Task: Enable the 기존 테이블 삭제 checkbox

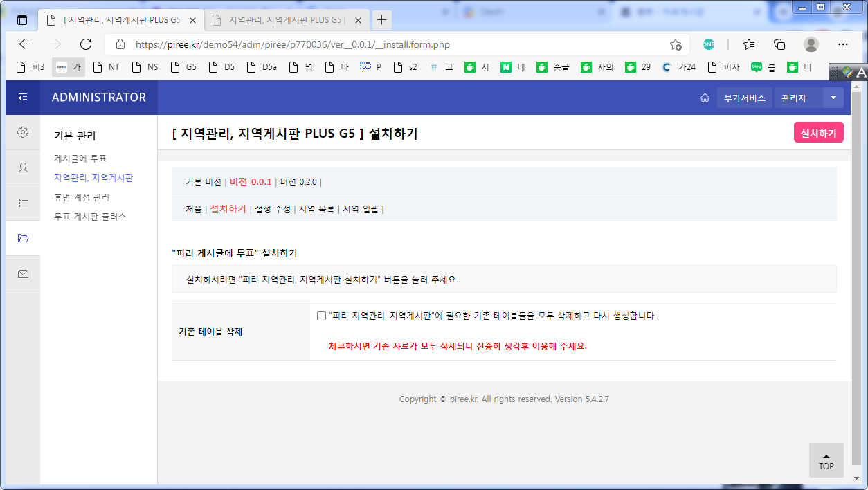Action: click(321, 316)
